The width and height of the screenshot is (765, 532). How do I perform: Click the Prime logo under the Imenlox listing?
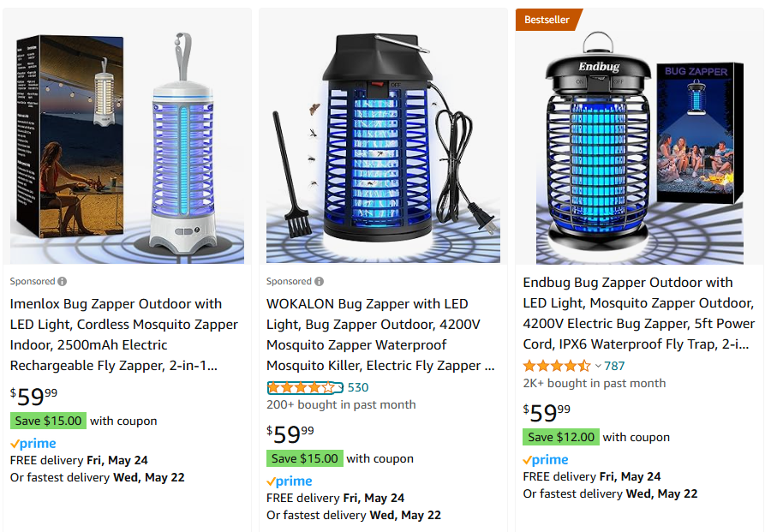[x=33, y=444]
